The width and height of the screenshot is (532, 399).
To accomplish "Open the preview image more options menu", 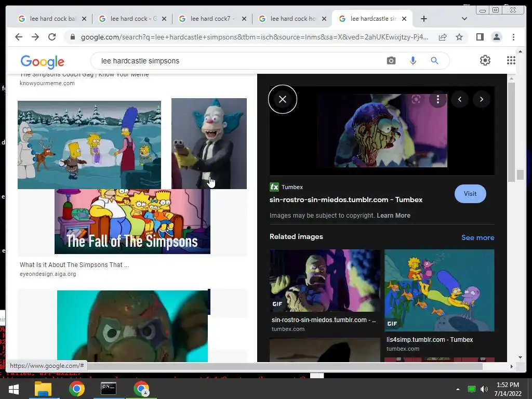I will 438,99.
